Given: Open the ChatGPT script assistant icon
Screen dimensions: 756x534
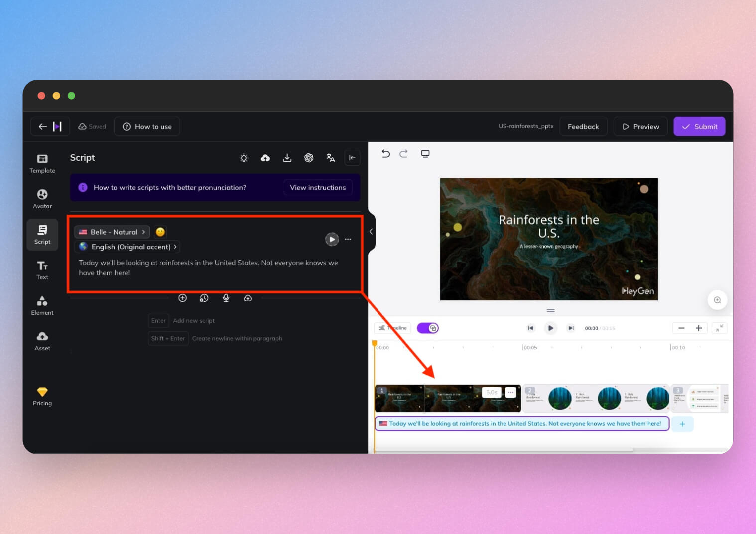Looking at the screenshot, I should click(x=309, y=158).
